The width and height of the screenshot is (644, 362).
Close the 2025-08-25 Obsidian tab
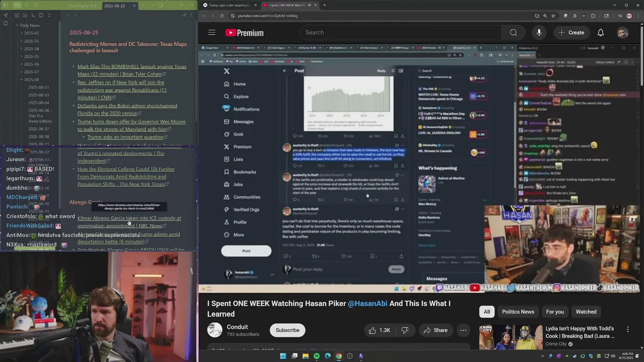134,6
